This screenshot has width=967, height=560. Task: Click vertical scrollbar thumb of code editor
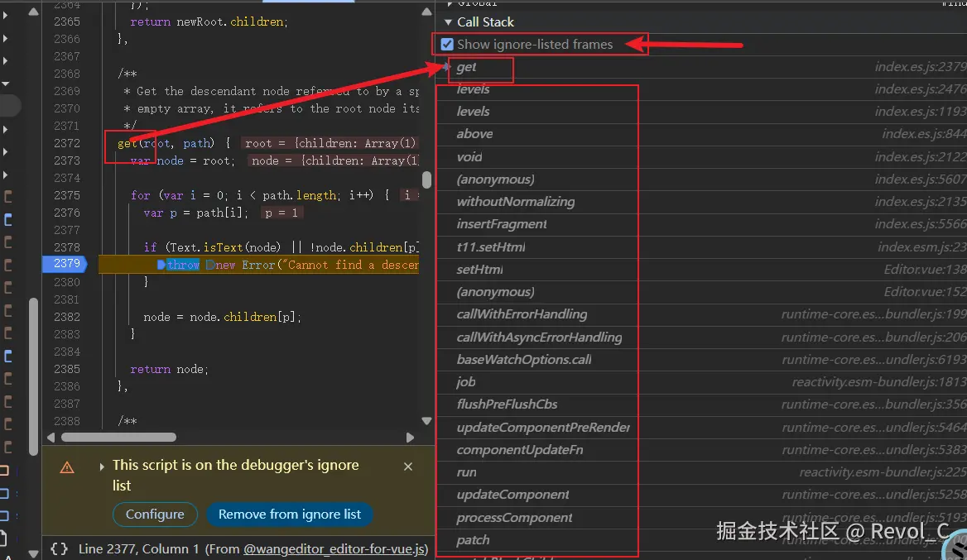(x=426, y=179)
